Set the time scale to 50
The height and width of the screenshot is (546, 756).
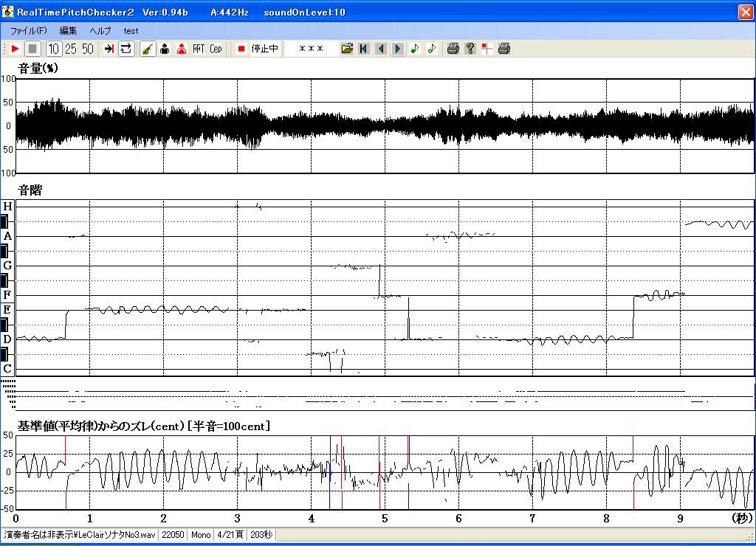point(88,49)
